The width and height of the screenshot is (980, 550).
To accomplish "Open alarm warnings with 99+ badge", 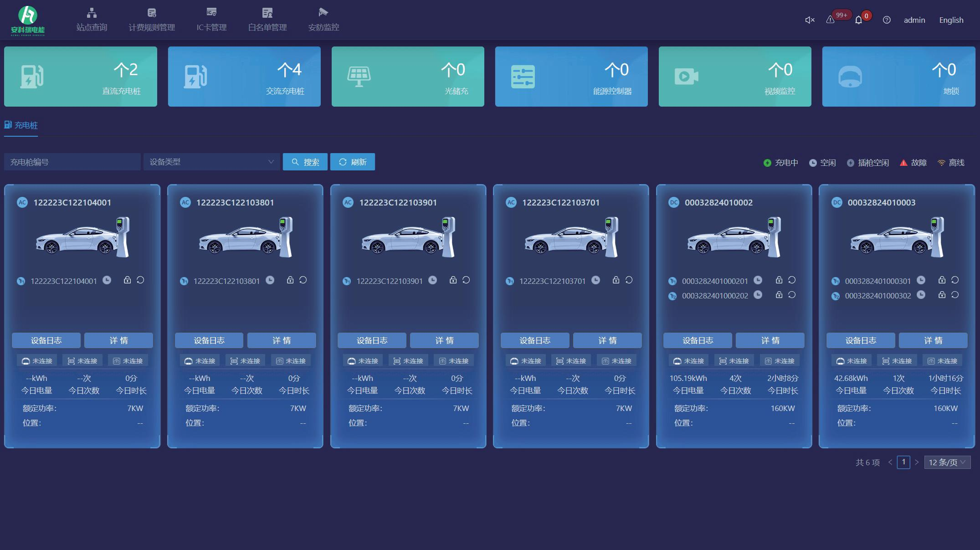I will pyautogui.click(x=831, y=20).
